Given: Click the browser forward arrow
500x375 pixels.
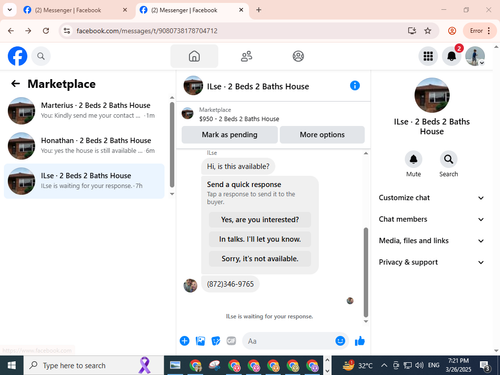Looking at the screenshot, I should click(x=28, y=31).
